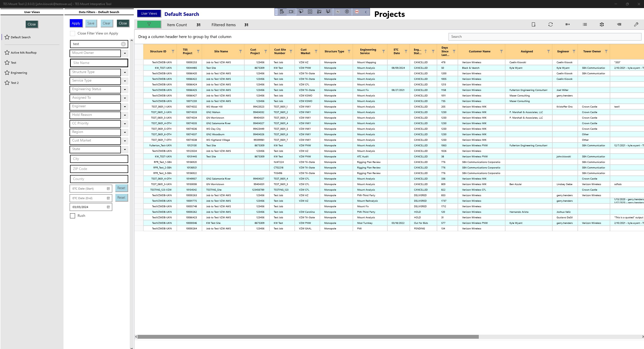Click the Save filter button
The width and height of the screenshot is (644, 349).
point(91,23)
